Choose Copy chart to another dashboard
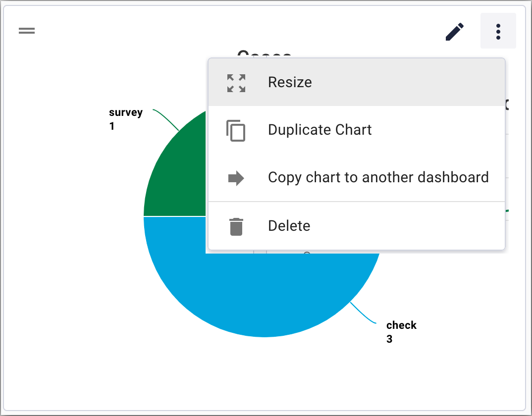Viewport: 532px width, 416px height. (378, 178)
